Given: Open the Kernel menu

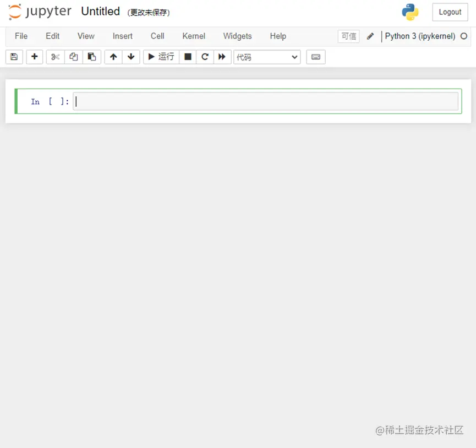Looking at the screenshot, I should tap(194, 36).
